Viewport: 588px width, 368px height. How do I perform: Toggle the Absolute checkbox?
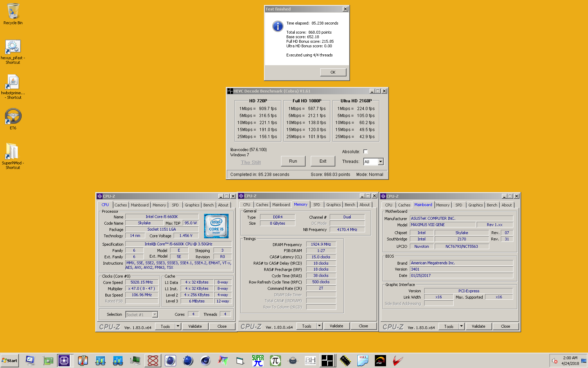click(x=365, y=152)
